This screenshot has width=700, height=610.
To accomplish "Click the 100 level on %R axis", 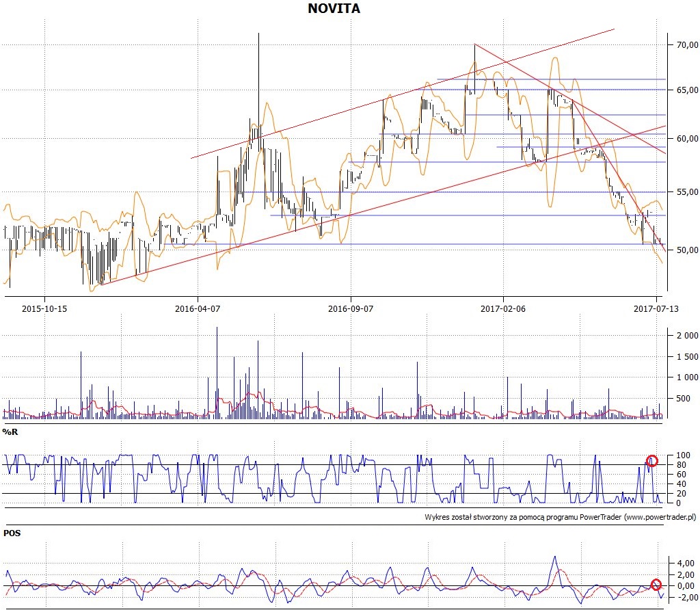I will point(683,455).
